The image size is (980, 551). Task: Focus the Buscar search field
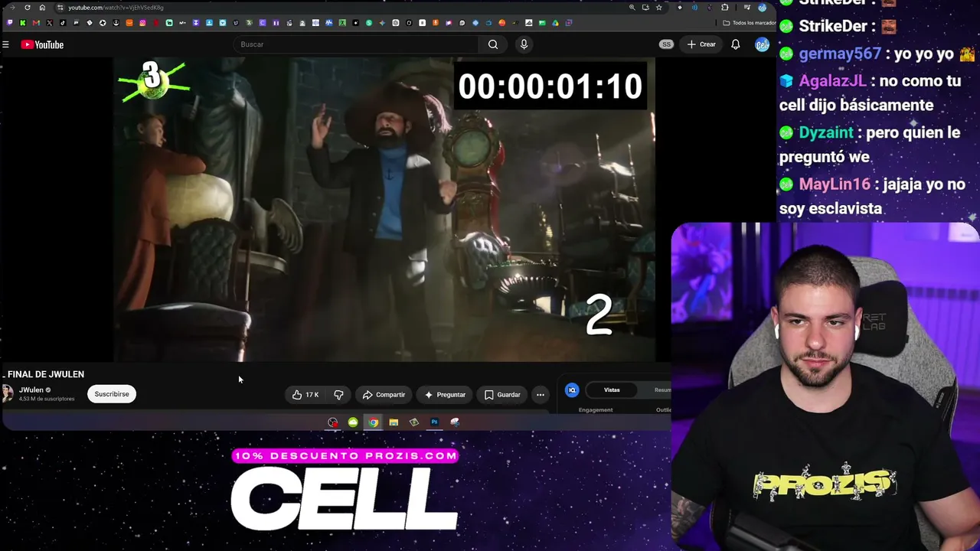pos(356,44)
